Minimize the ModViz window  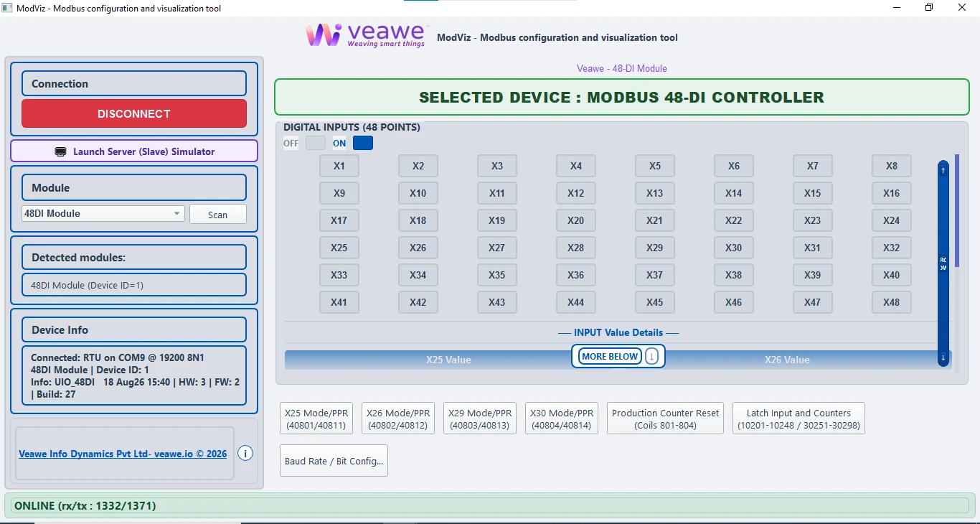pos(897,8)
